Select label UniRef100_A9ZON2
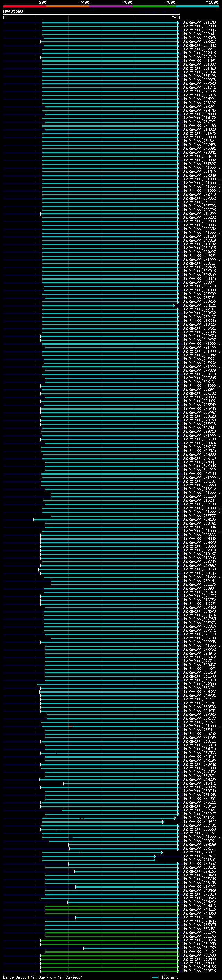This screenshot has height=980, width=222. (x=199, y=355)
